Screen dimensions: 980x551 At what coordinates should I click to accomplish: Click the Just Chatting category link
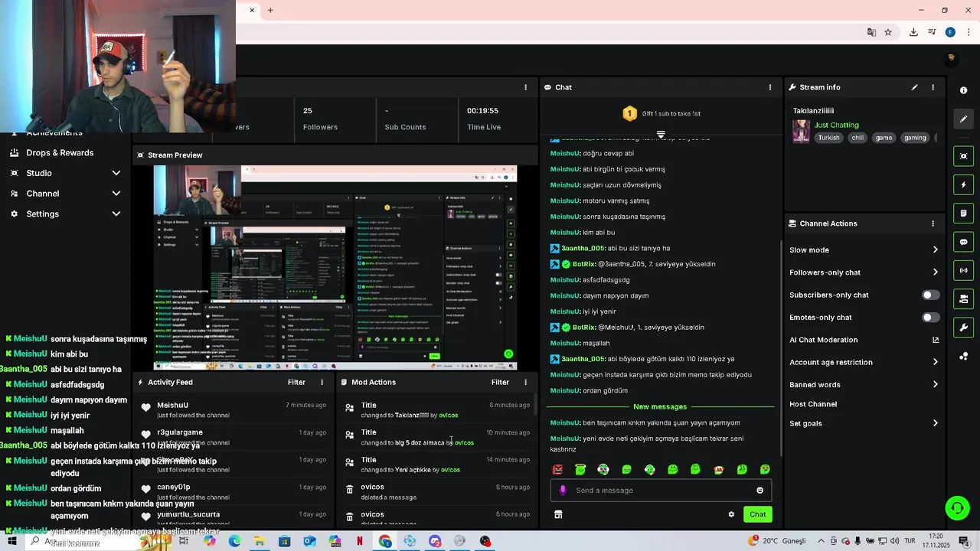[836, 125]
